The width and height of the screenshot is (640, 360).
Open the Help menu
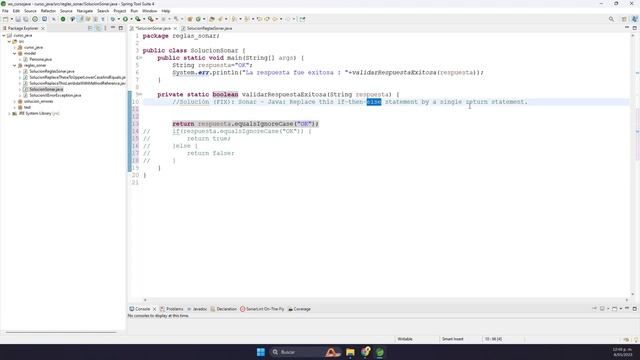[166, 11]
